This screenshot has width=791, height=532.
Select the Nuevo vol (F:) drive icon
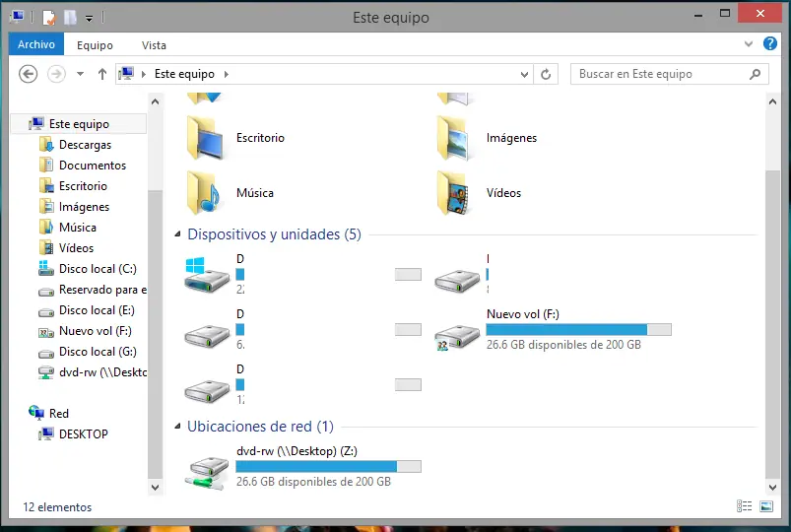(x=457, y=336)
